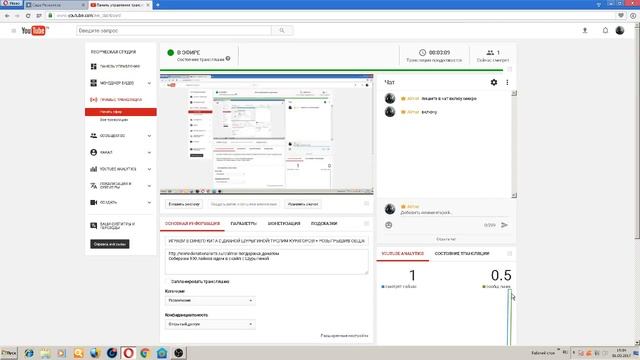Switch to the Stream options tab

243,224
